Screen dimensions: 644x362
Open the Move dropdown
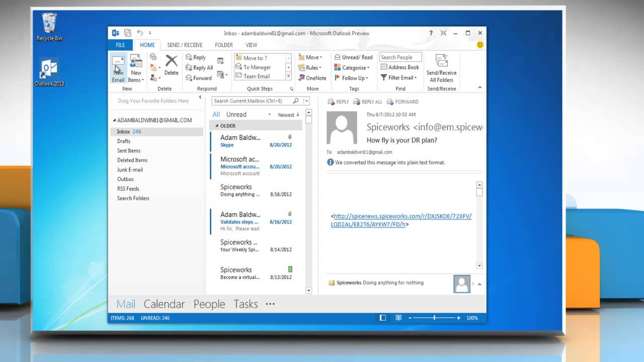coord(310,57)
